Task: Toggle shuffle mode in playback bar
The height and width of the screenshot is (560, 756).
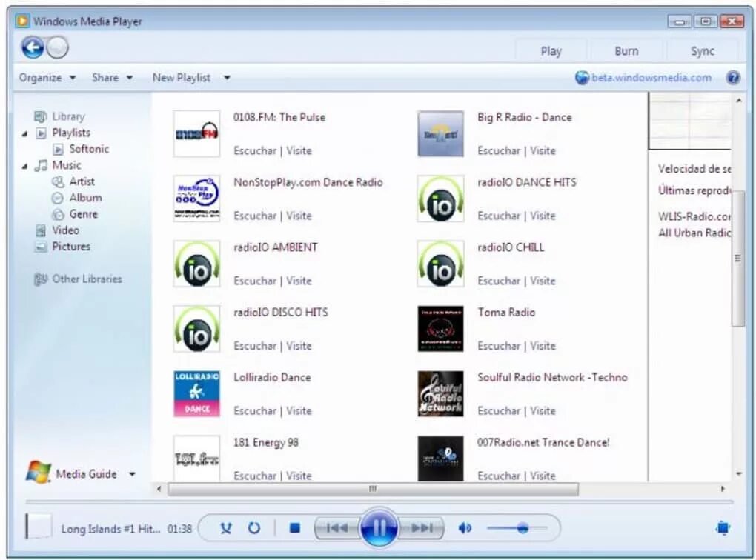Action: pos(225,528)
